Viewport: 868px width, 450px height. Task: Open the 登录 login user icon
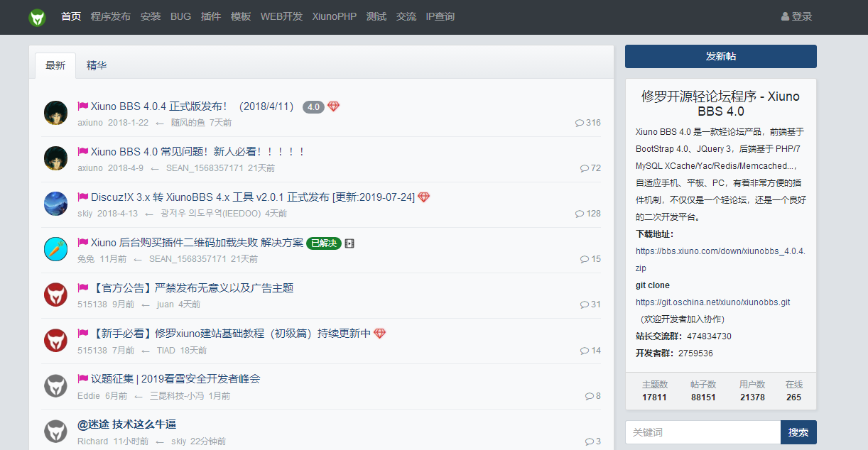[x=785, y=16]
